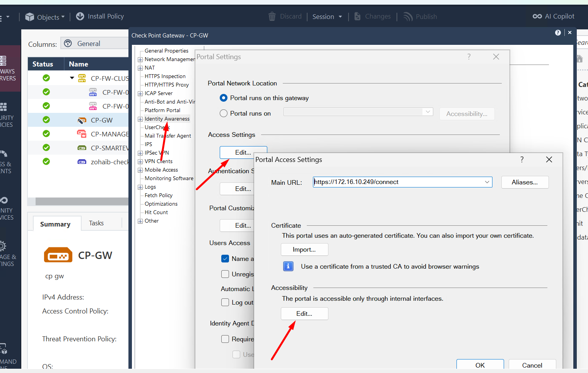Select HTTPS Inspection in the tree
Image resolution: width=588 pixels, height=373 pixels.
pyautogui.click(x=165, y=76)
